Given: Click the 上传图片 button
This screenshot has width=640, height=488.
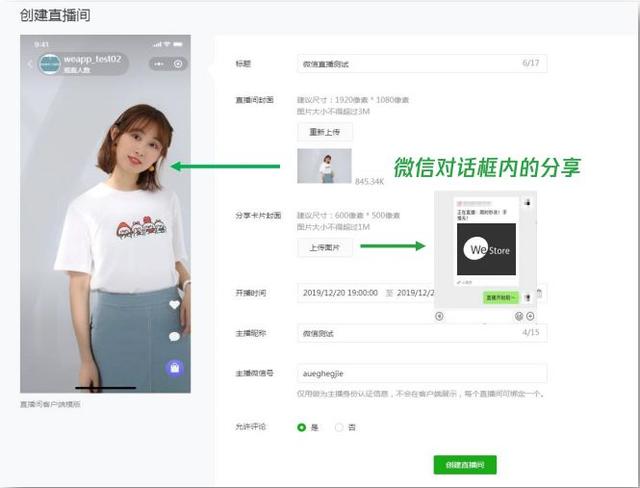Looking at the screenshot, I should point(325,248).
